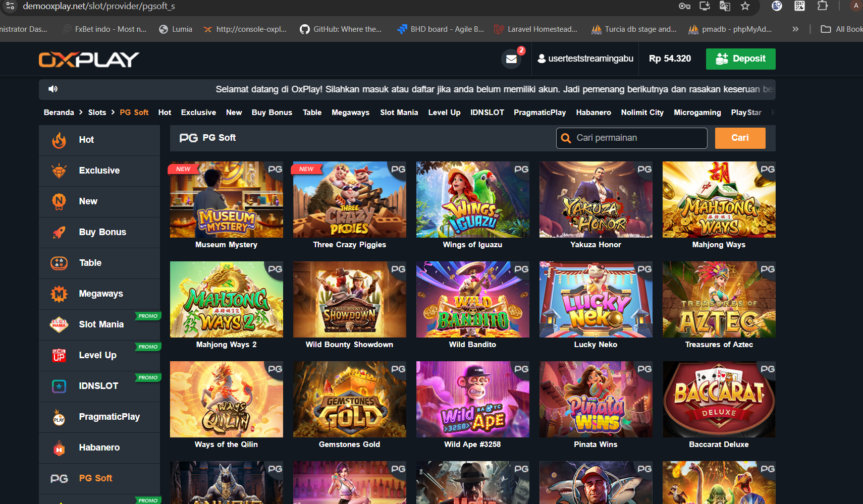Open the password manager key icon
This screenshot has width=863, height=504.
point(685,6)
